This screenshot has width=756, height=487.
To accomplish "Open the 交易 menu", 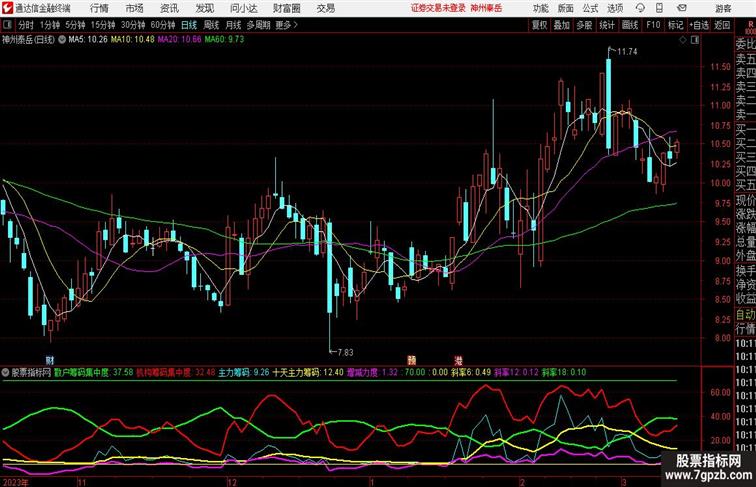I will (325, 8).
